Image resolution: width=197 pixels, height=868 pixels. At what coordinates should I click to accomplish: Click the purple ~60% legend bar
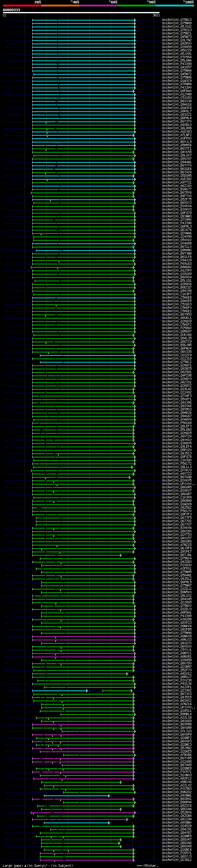(x=99, y=6)
